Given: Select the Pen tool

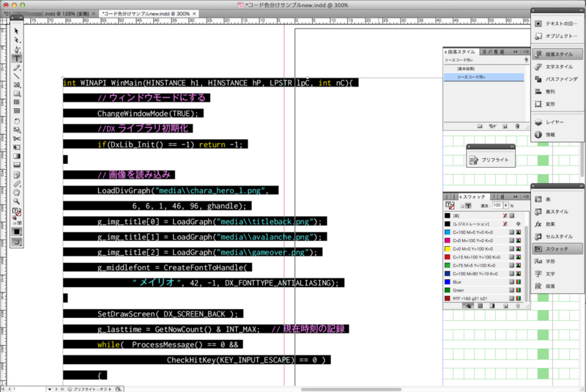Looking at the screenshot, I should click(17, 49).
